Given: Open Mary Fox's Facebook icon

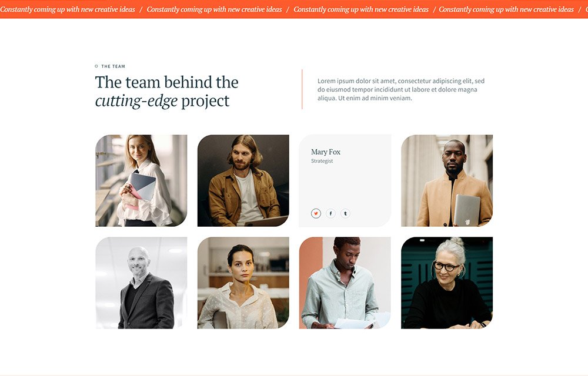Looking at the screenshot, I should click(x=330, y=213).
